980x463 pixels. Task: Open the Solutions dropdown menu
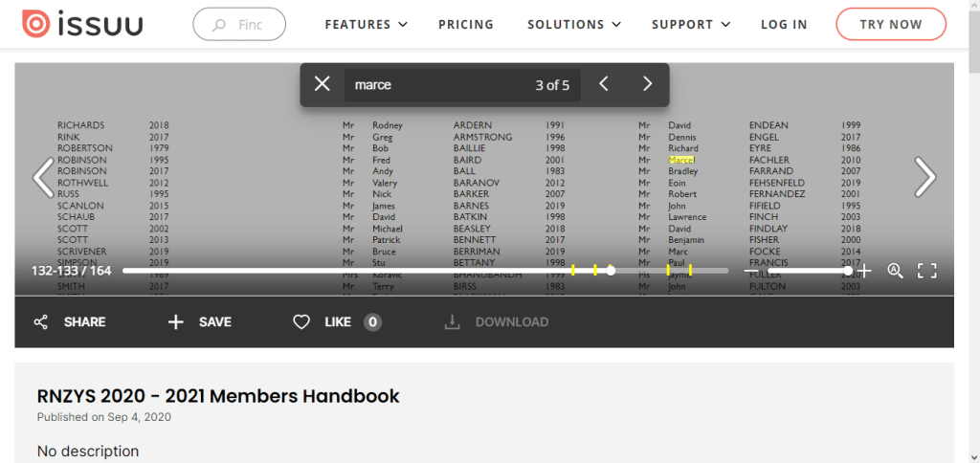click(x=573, y=24)
